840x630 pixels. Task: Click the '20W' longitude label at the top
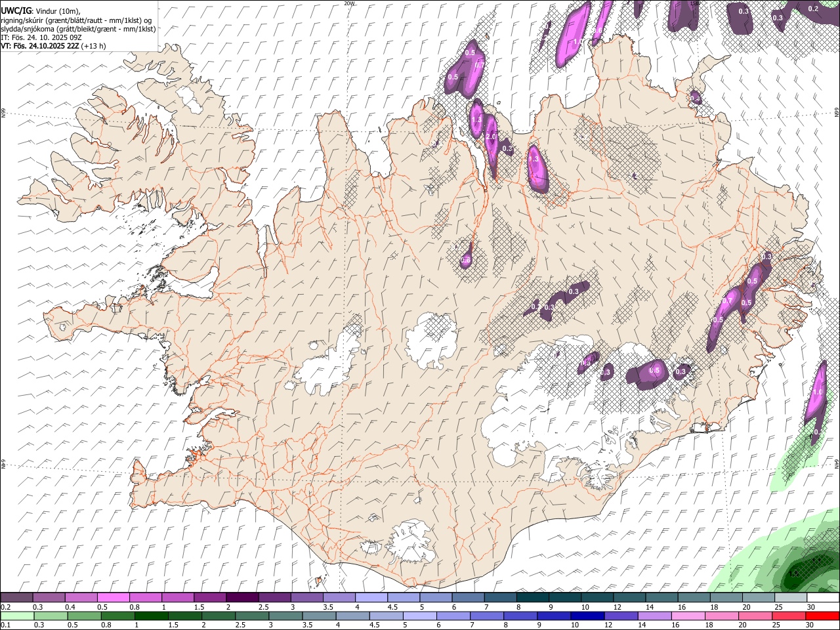[349, 3]
